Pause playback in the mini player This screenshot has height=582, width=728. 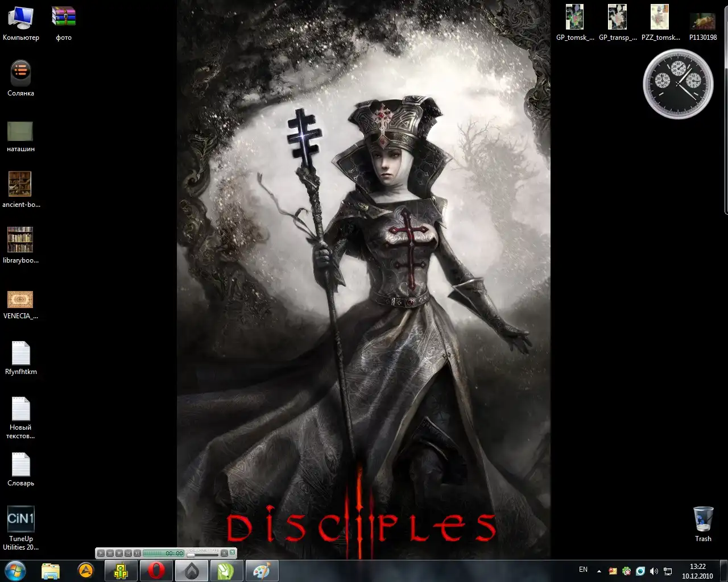(110, 553)
